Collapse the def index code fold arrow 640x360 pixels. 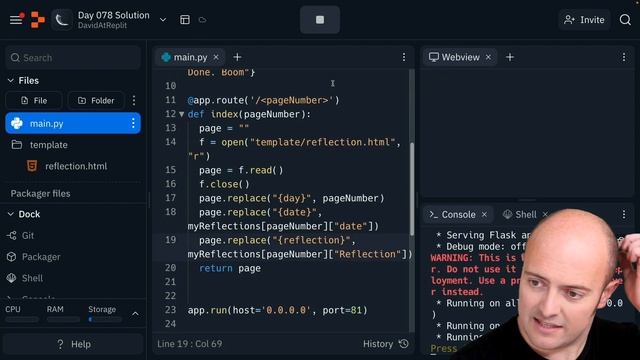[x=182, y=114]
